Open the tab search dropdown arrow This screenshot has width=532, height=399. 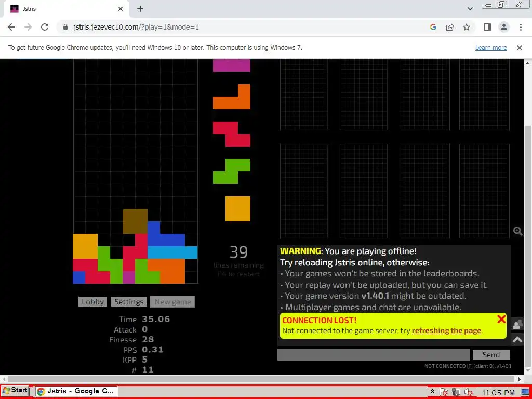pyautogui.click(x=470, y=9)
